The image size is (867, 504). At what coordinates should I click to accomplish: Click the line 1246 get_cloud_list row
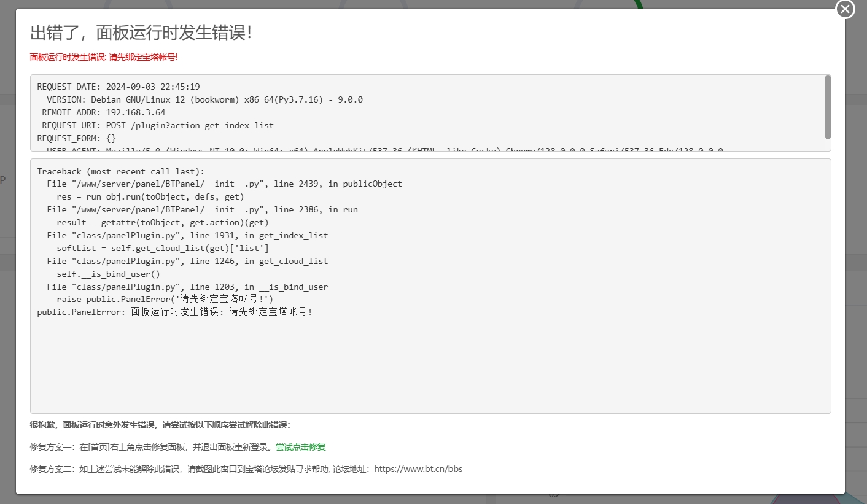(x=187, y=262)
